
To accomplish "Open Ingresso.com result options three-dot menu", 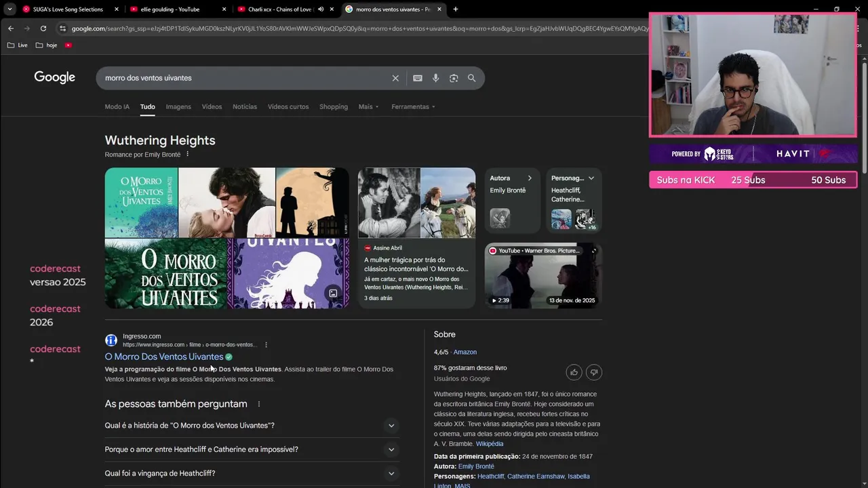I will pos(266,345).
